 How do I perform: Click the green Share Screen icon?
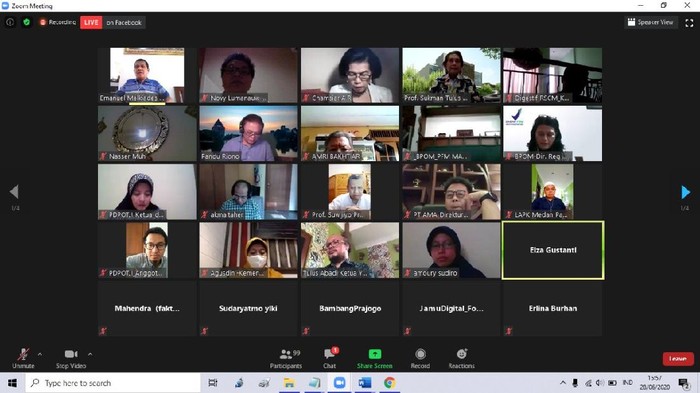[375, 354]
